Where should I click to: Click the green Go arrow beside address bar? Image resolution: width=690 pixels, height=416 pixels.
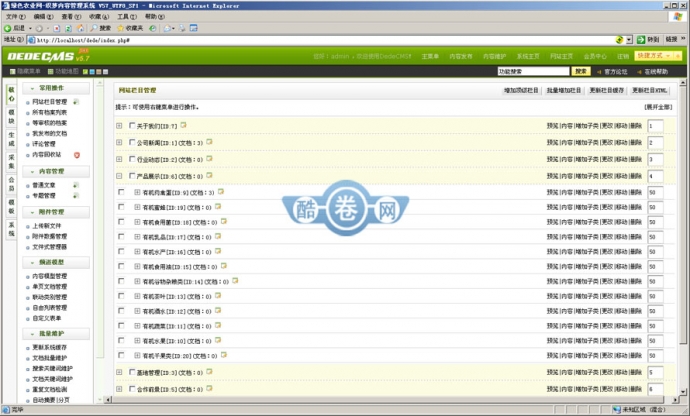[x=641, y=40]
